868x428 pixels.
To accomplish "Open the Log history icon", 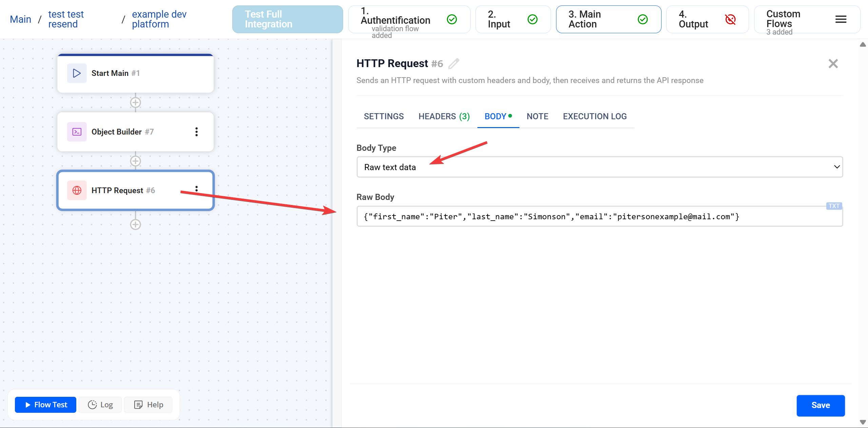I will tap(93, 404).
